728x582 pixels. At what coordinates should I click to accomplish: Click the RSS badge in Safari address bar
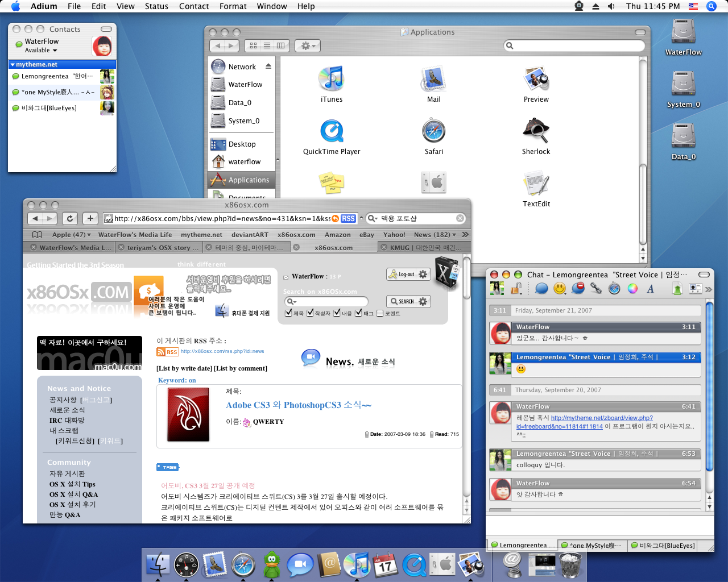(348, 218)
